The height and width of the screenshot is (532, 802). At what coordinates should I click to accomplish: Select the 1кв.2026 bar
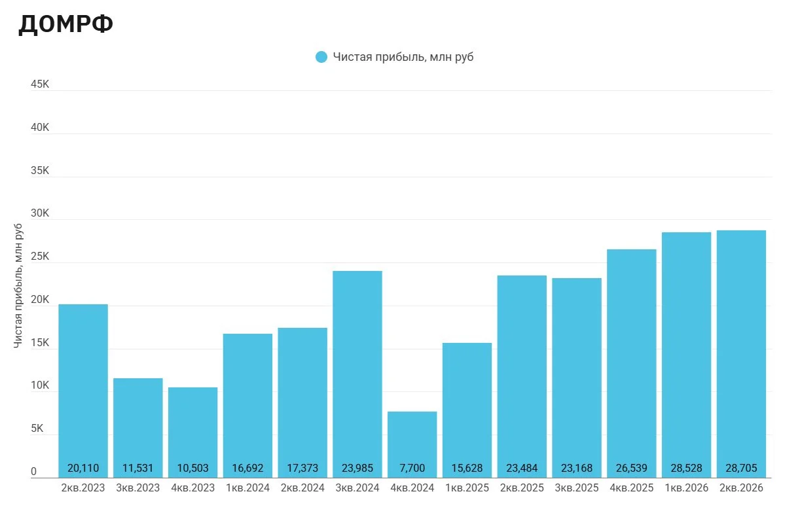(687, 355)
